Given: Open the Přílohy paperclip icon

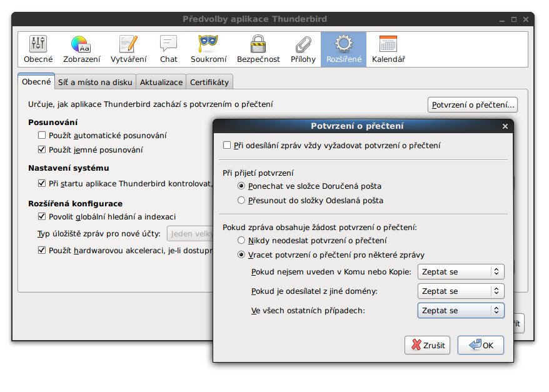Looking at the screenshot, I should [303, 49].
